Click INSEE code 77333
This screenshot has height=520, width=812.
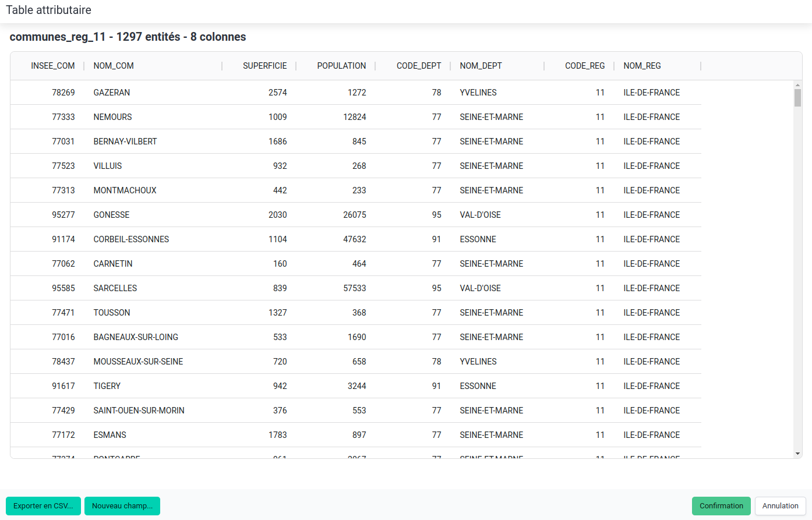click(x=63, y=117)
